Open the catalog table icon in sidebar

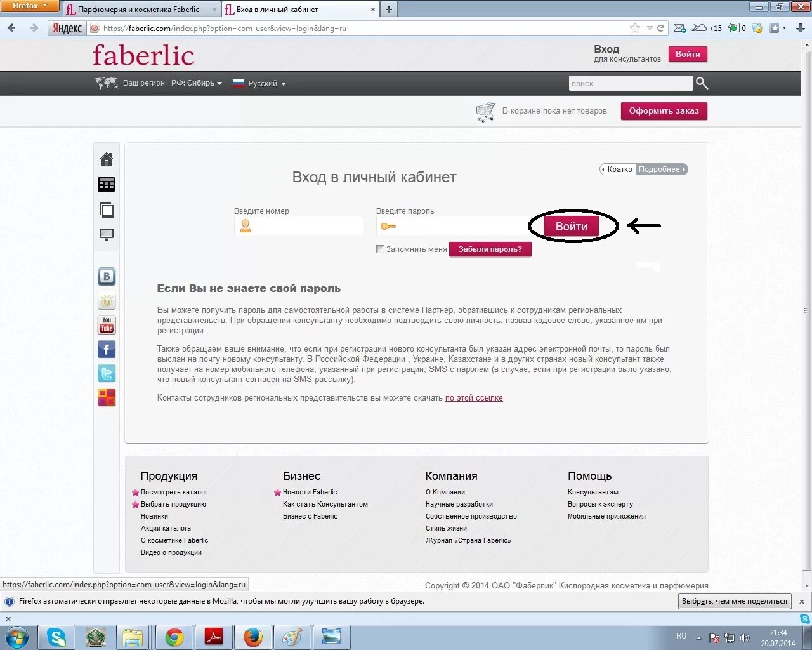click(107, 185)
